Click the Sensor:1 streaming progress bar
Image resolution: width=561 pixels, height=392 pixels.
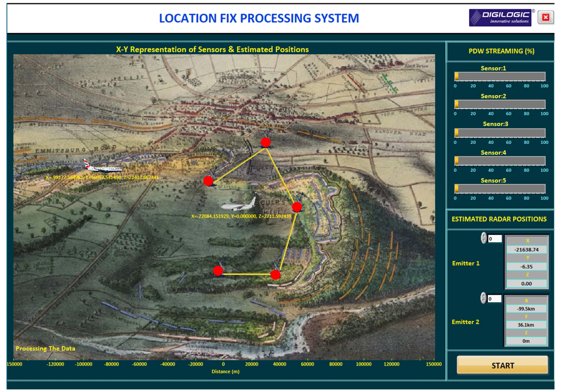pos(500,77)
